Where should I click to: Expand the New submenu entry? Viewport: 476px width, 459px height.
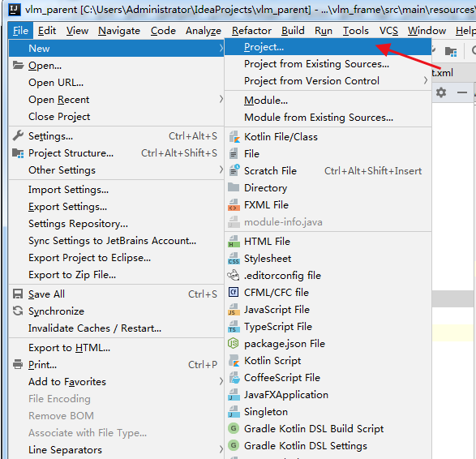tap(117, 49)
